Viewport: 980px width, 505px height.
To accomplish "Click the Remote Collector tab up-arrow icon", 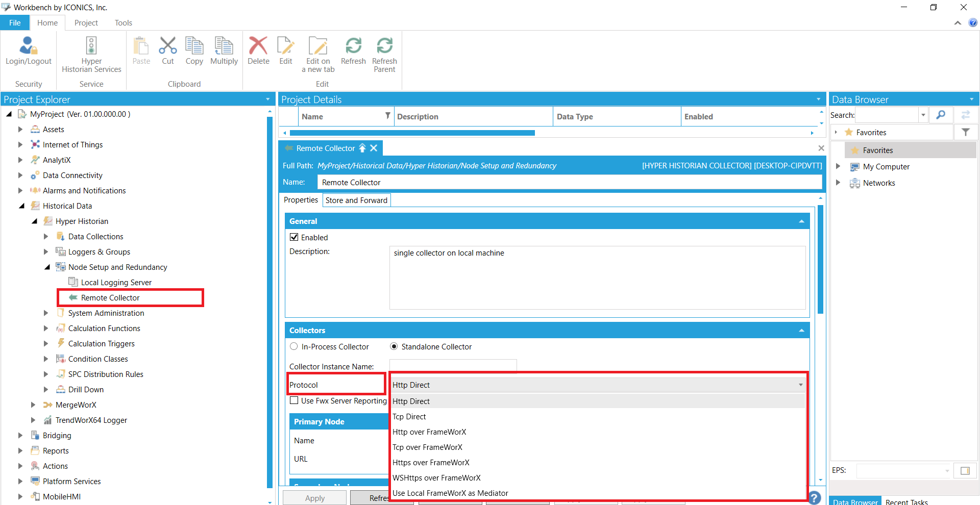I will coord(362,148).
